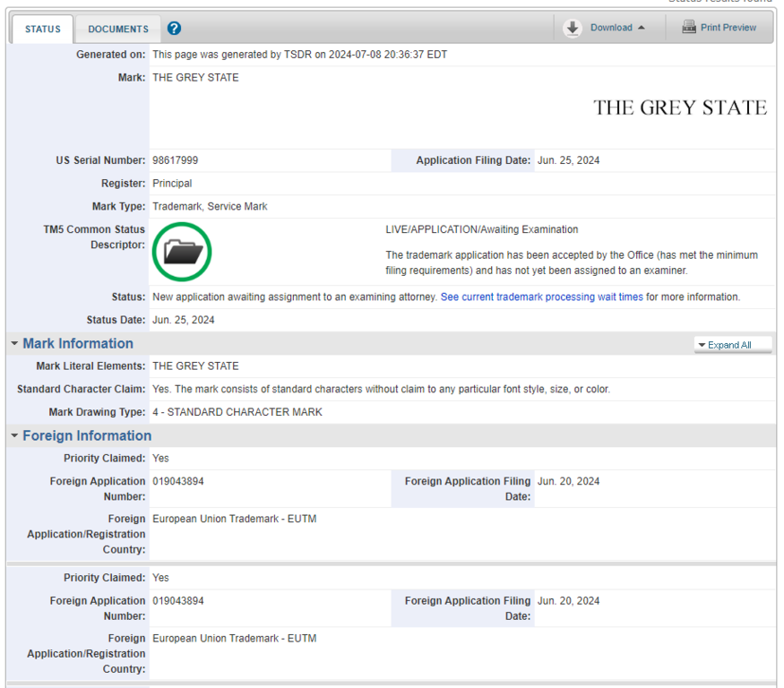Click the Mark Information heading

tap(78, 343)
